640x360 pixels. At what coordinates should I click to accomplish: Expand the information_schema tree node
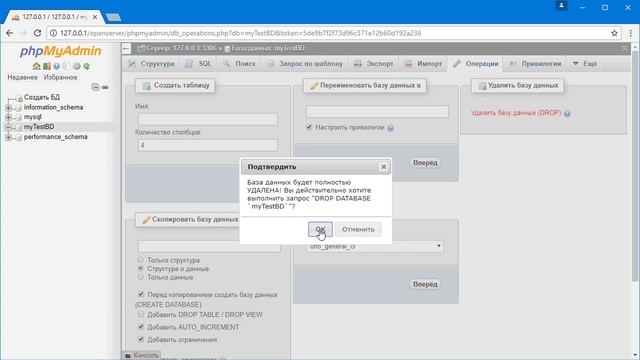pyautogui.click(x=8, y=107)
